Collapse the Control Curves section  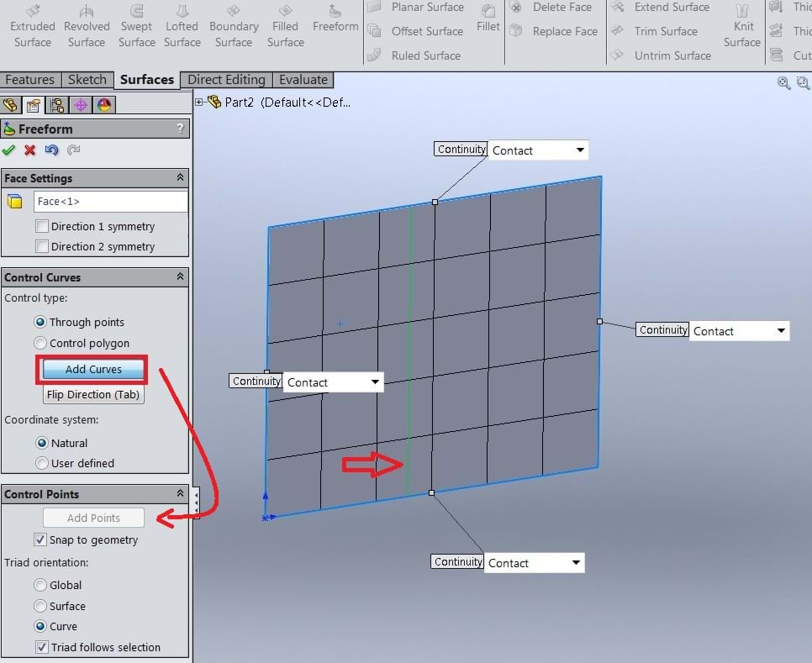tap(180, 277)
